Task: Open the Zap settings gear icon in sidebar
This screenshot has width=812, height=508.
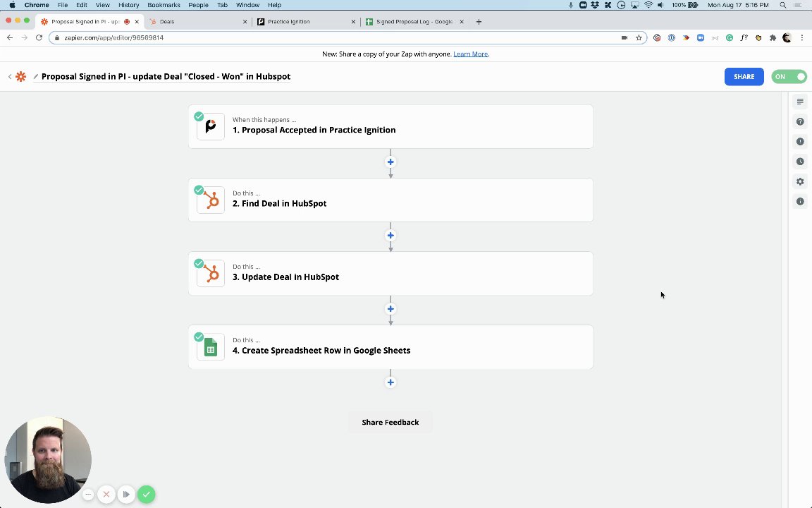Action: (800, 181)
